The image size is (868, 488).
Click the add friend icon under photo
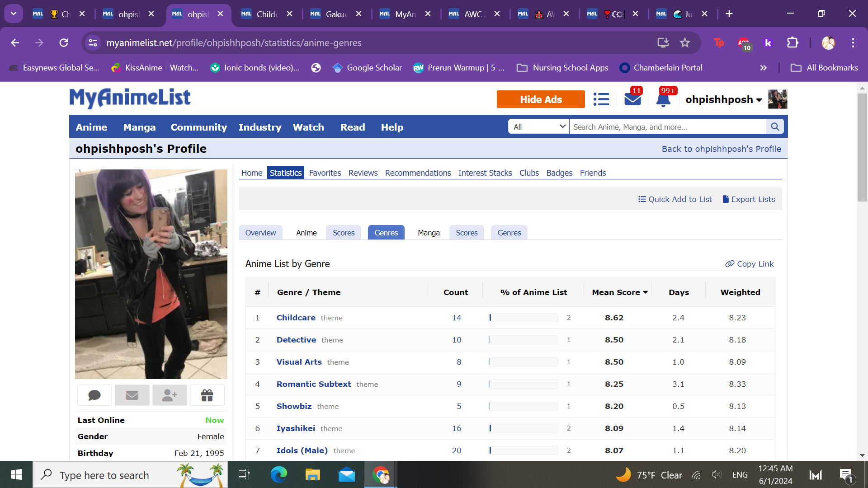(170, 395)
